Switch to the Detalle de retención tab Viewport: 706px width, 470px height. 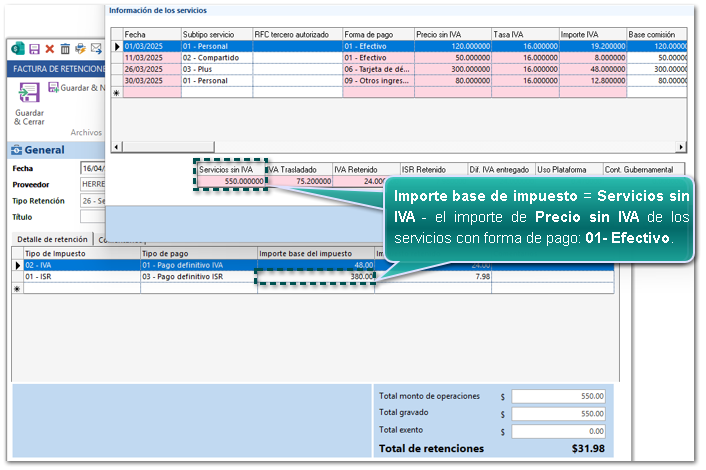coord(52,239)
